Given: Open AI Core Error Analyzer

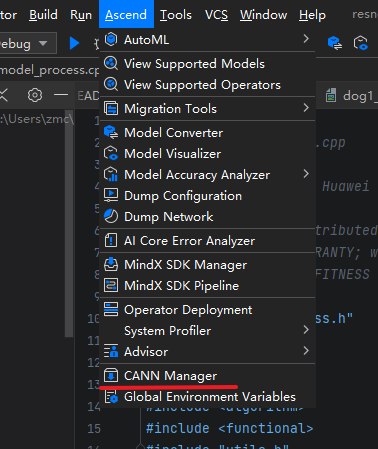Looking at the screenshot, I should (x=207, y=241).
